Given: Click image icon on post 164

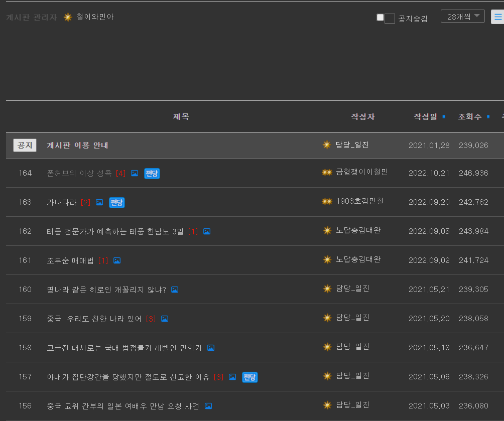Looking at the screenshot, I should [x=135, y=173].
